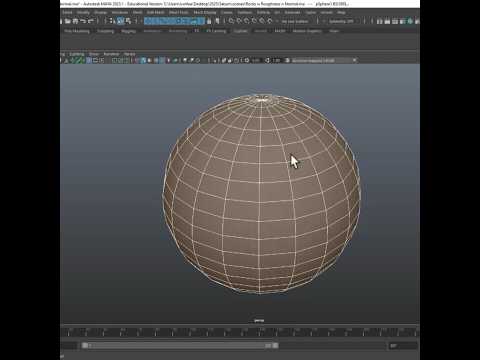
Task: Toggle Snap to Points magnet icon
Action: 247,21
